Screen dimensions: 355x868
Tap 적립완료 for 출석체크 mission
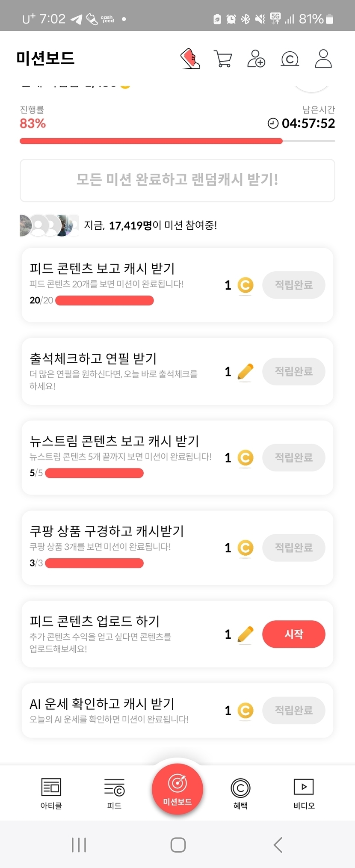click(293, 371)
